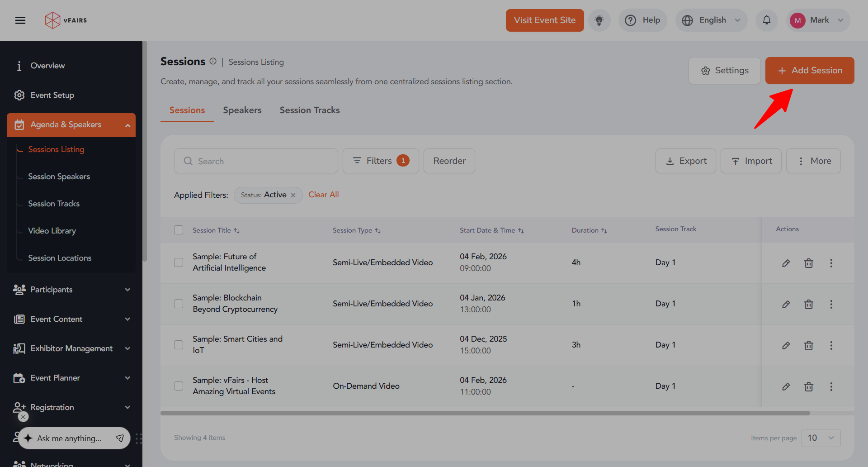Click the horizontal table scrollbar

point(485,413)
